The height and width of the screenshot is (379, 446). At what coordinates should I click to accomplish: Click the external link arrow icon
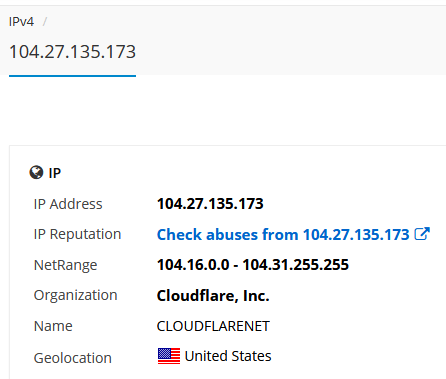(422, 234)
